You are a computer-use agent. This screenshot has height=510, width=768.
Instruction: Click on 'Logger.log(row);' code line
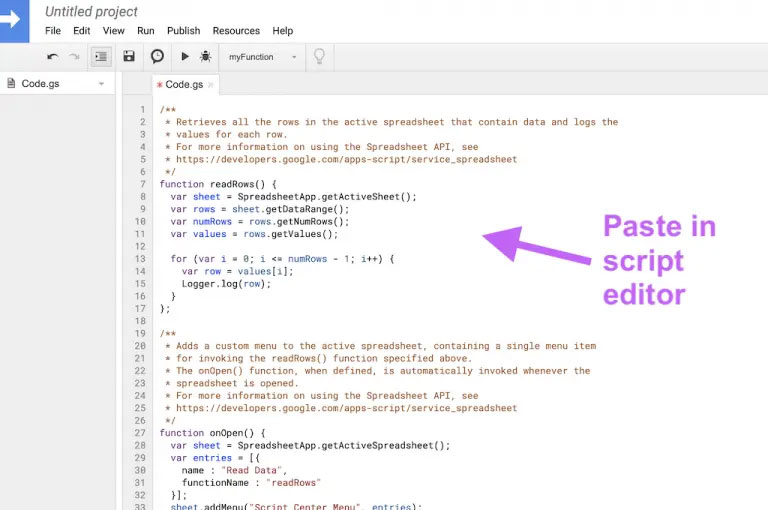(226, 284)
